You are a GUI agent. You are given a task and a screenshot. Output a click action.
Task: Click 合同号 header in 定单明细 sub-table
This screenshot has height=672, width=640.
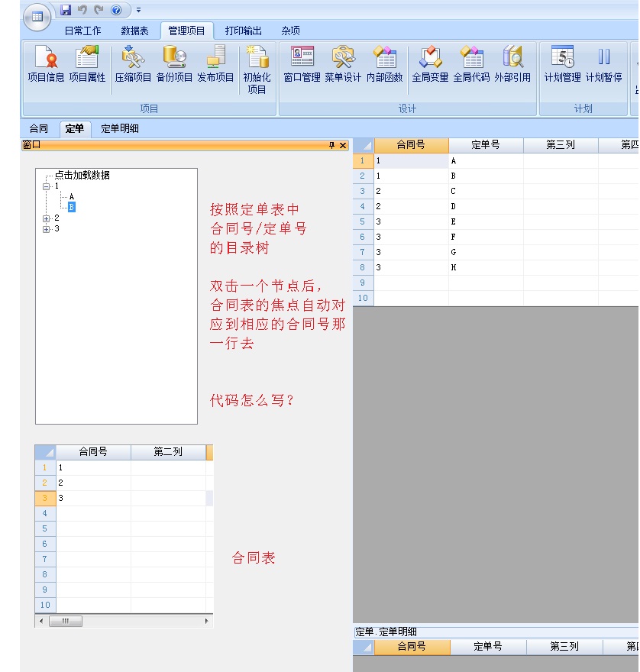click(412, 646)
